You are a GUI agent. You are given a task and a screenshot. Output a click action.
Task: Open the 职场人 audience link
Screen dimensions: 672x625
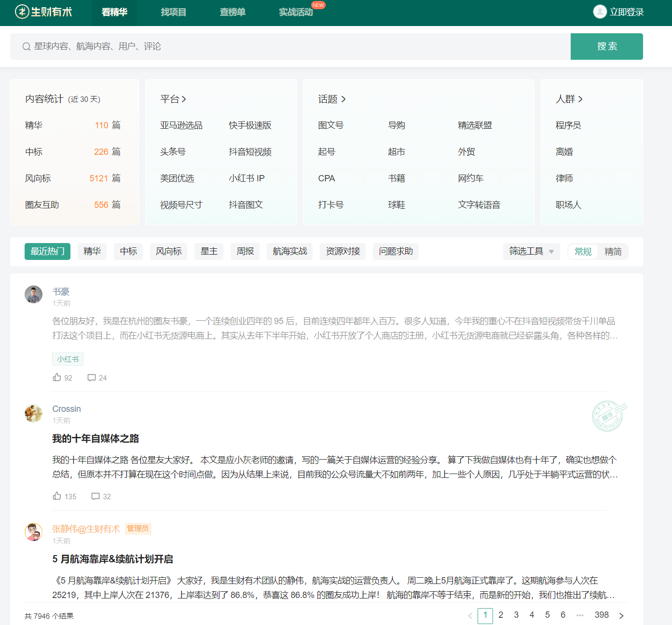568,205
